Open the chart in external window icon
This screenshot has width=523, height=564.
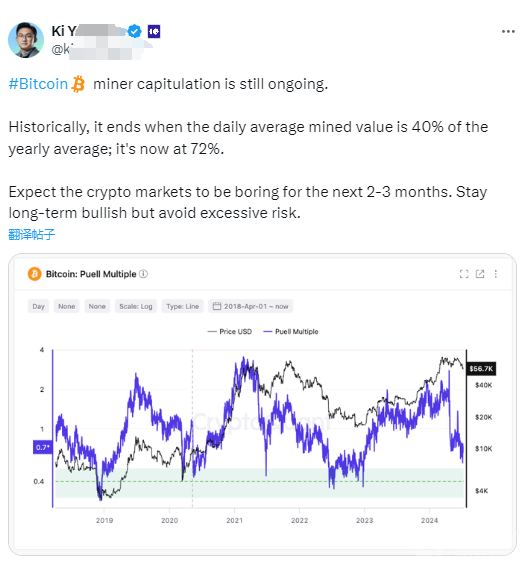(x=480, y=274)
